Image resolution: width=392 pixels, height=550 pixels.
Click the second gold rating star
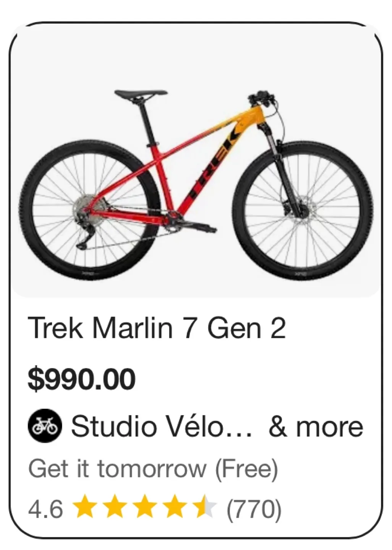pos(114,508)
